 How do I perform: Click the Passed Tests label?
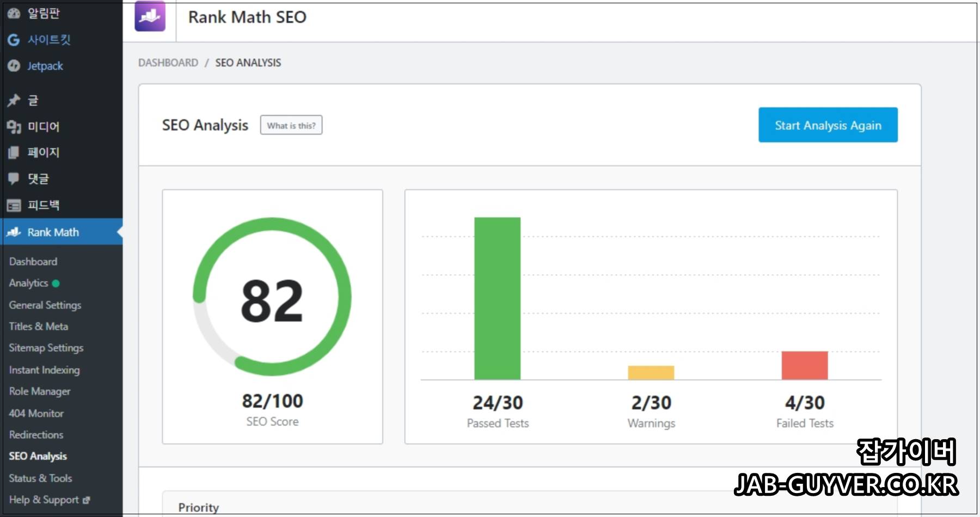click(498, 423)
